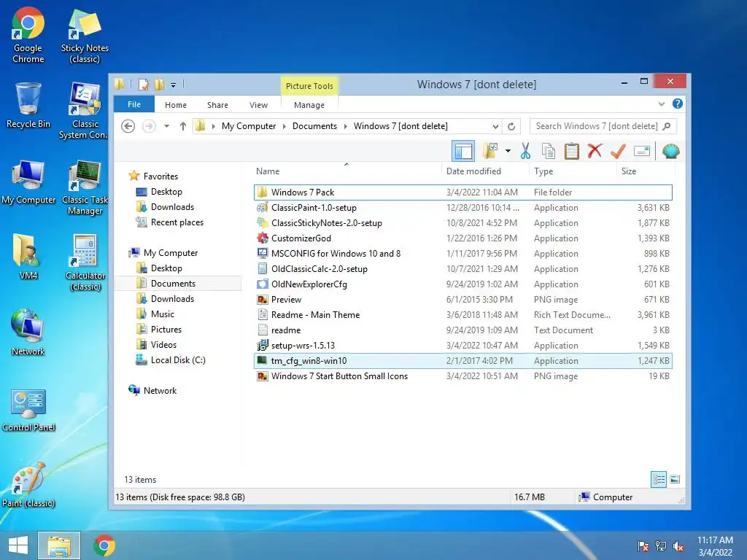Open the View ribbon tab
This screenshot has height=560, width=747.
tap(259, 105)
